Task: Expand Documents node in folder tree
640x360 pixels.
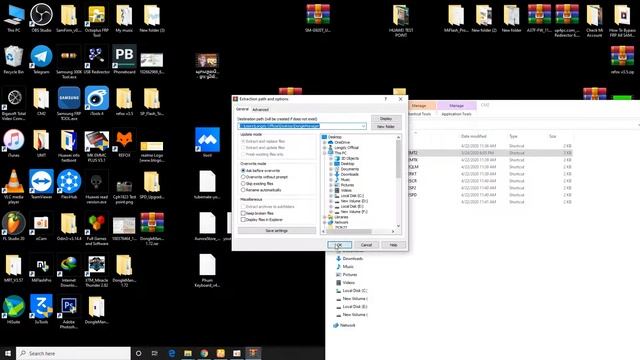Action: [x=331, y=169]
